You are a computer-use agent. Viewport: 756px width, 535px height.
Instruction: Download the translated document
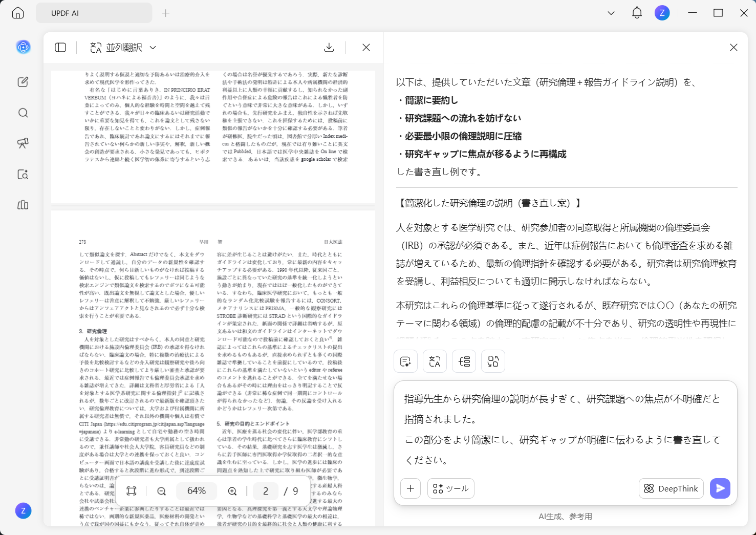pos(329,48)
